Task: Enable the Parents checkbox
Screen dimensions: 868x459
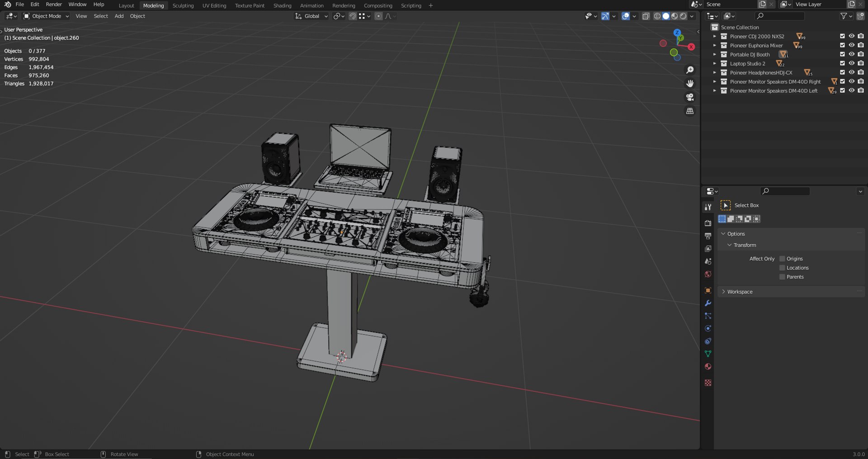Action: tap(782, 277)
